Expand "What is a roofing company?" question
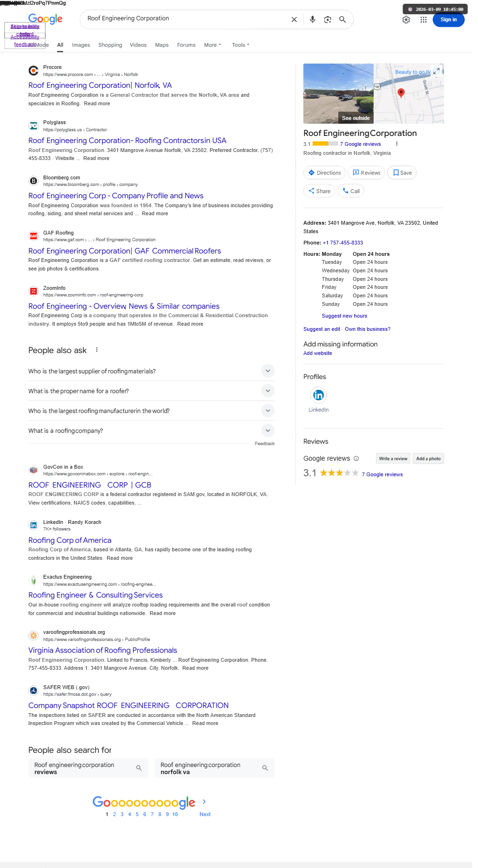This screenshot has height=868, width=478. (267, 430)
